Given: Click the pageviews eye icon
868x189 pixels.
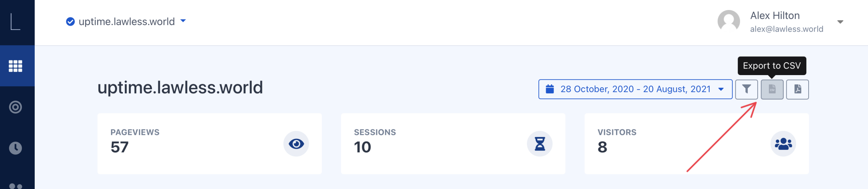Looking at the screenshot, I should (296, 144).
